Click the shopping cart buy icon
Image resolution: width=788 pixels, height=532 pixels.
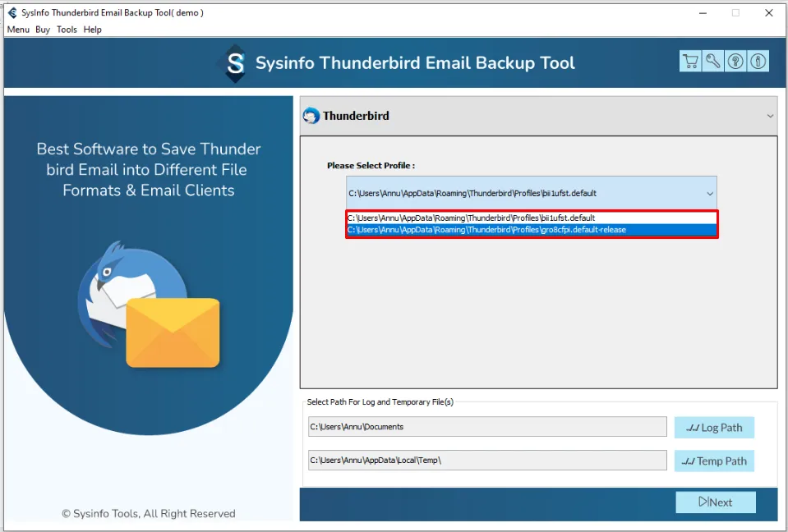[x=690, y=62]
